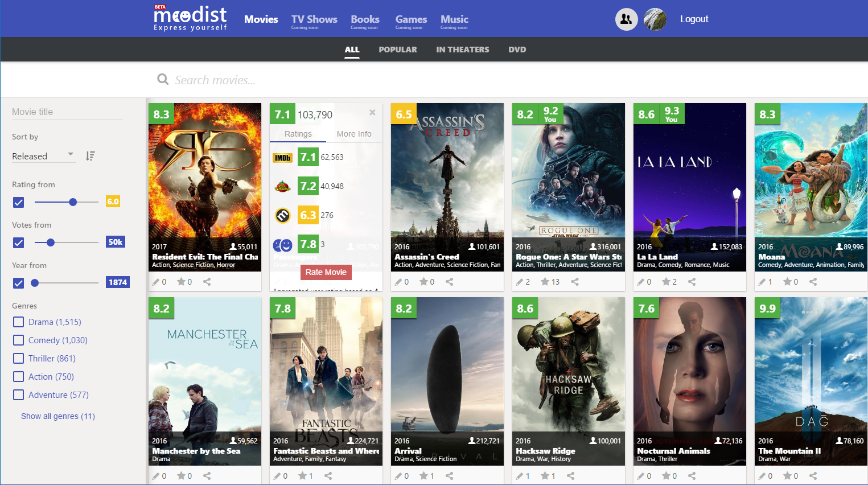
Task: Share the Fantastic Beasts movie
Action: tap(328, 476)
